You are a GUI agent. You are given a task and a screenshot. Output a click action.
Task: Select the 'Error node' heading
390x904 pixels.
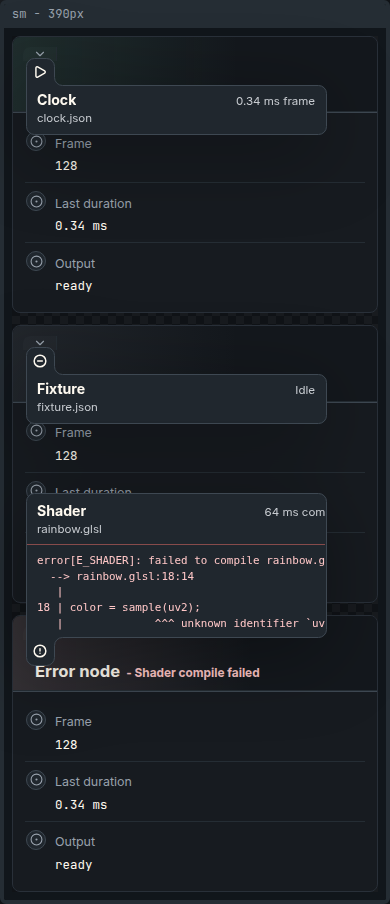77,672
